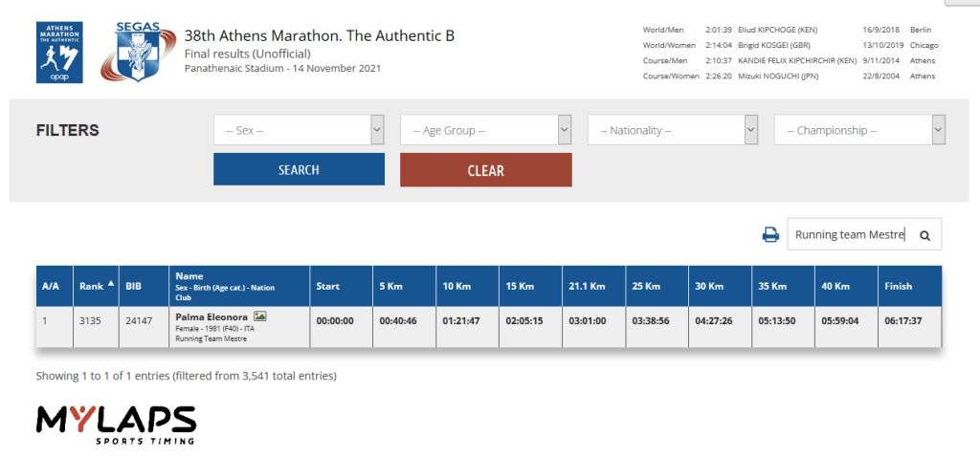The height and width of the screenshot is (457, 980).
Task: Click the A/A column header
Action: point(51,286)
